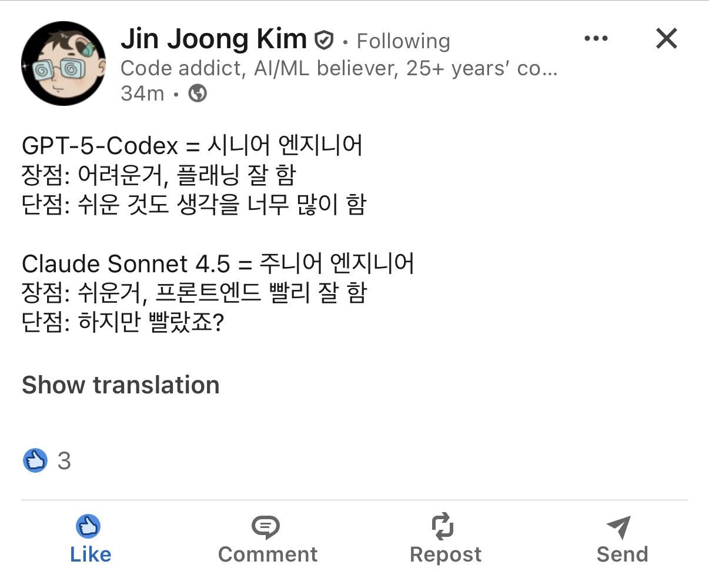Screen dimensions: 709x588
Task: Show translation of the Korean post
Action: [x=121, y=385]
